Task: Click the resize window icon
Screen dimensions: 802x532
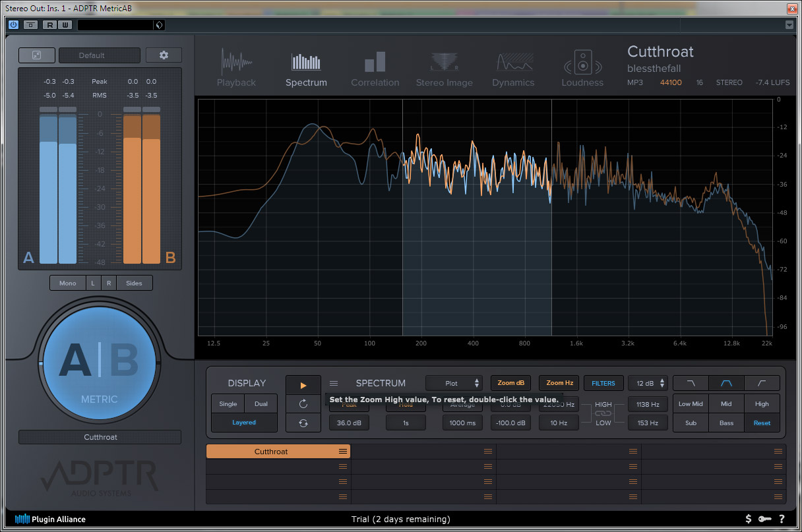Action: tap(37, 55)
